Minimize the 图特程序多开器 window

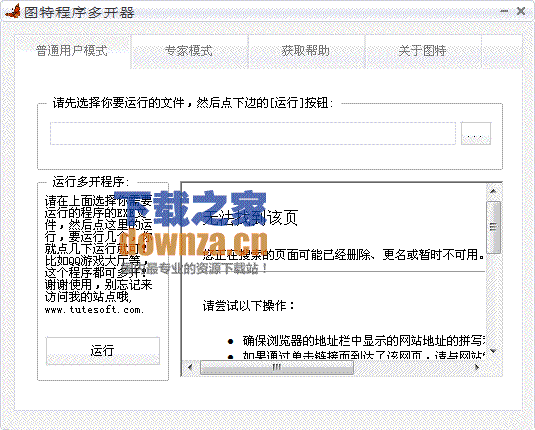504,11
